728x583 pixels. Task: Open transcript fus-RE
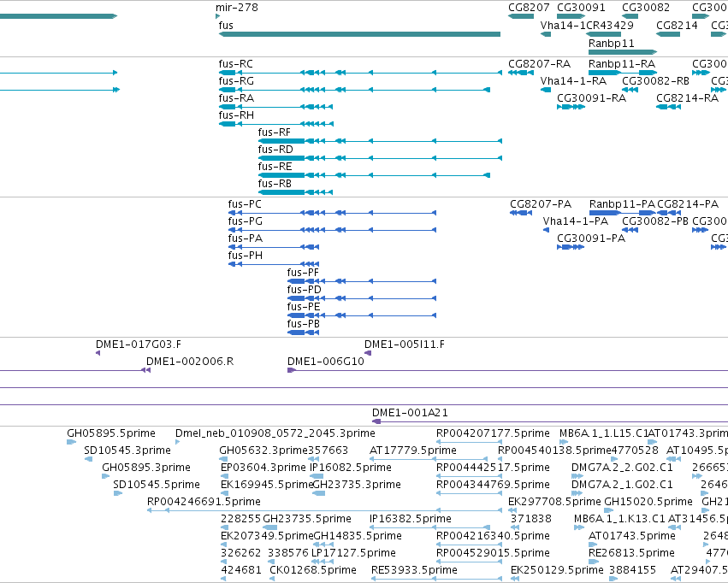374,175
